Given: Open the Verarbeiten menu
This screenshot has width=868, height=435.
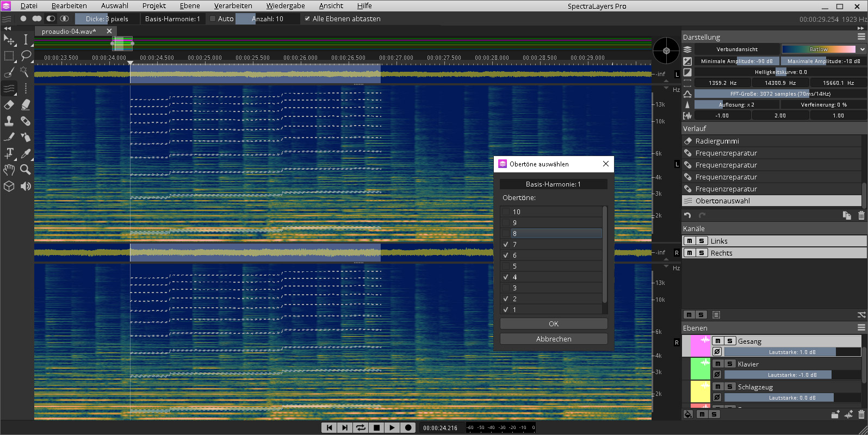Looking at the screenshot, I should (233, 5).
